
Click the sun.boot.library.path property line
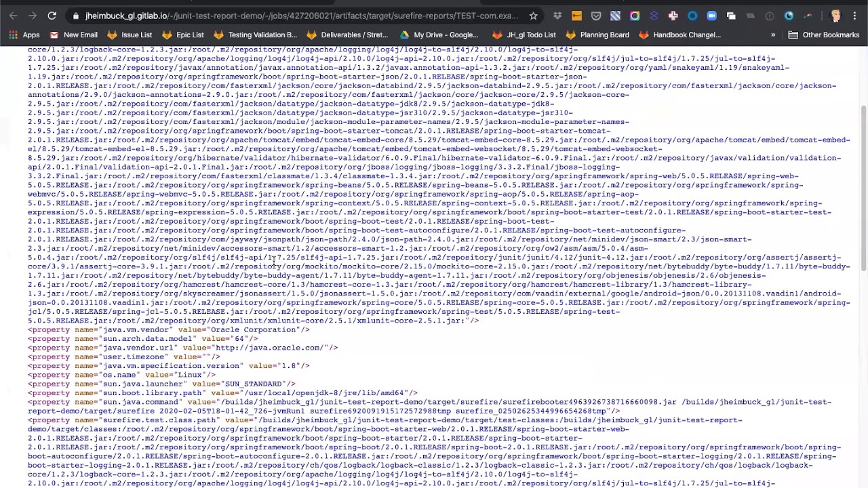point(222,392)
